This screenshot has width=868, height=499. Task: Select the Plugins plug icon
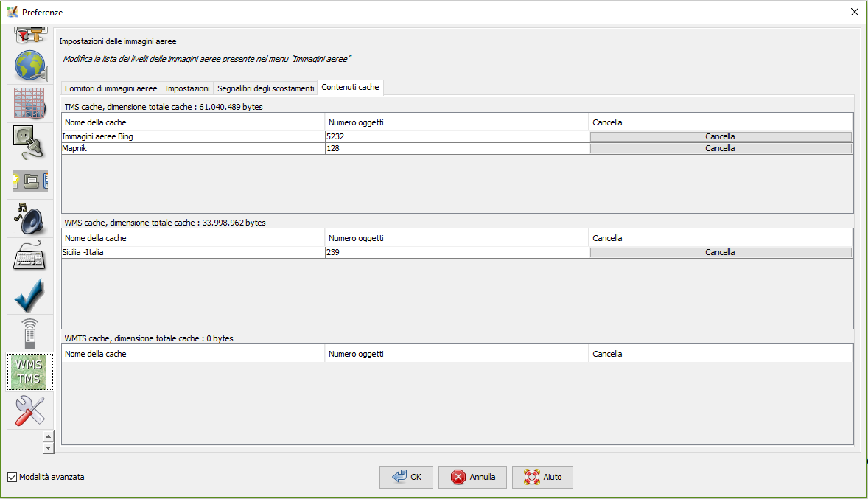pos(30,142)
